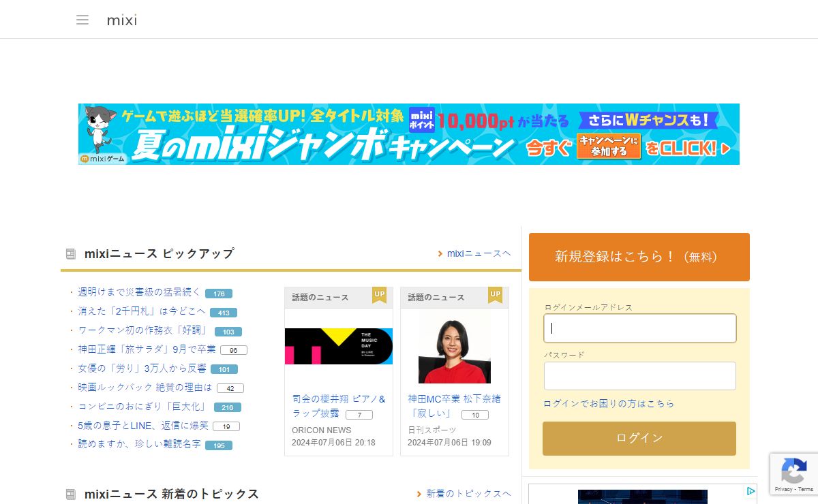Open 神田正輝「旅サラダ」9月で卒業 news item
This screenshot has width=818, height=504.
coord(147,349)
